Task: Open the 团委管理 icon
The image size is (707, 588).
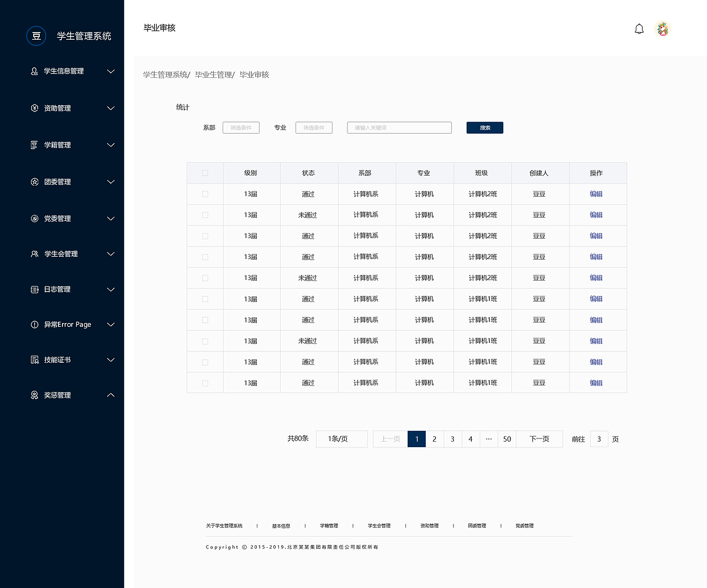Action: pyautogui.click(x=34, y=181)
